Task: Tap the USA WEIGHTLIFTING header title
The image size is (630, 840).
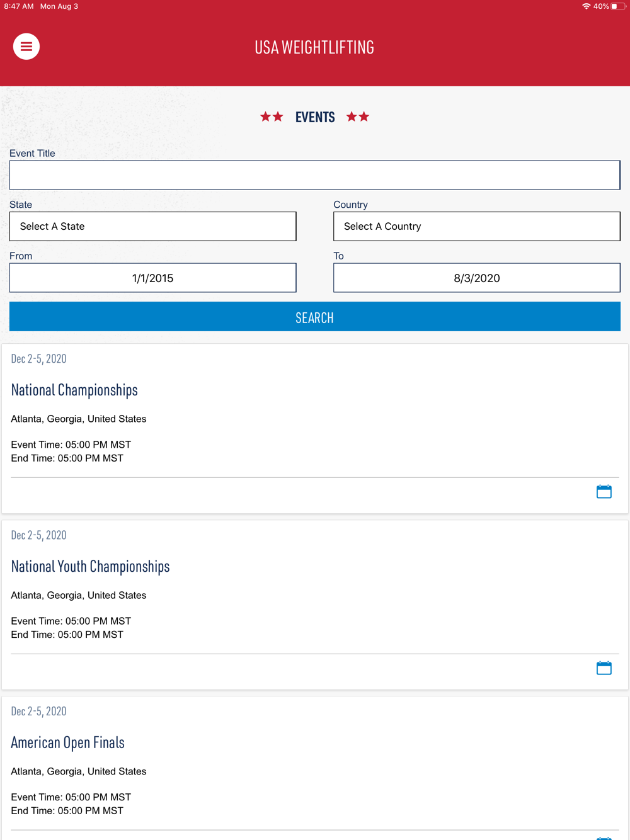Action: [314, 47]
